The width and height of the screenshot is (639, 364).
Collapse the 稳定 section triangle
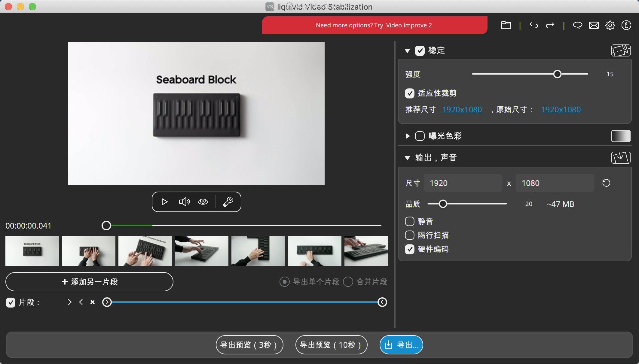[407, 51]
